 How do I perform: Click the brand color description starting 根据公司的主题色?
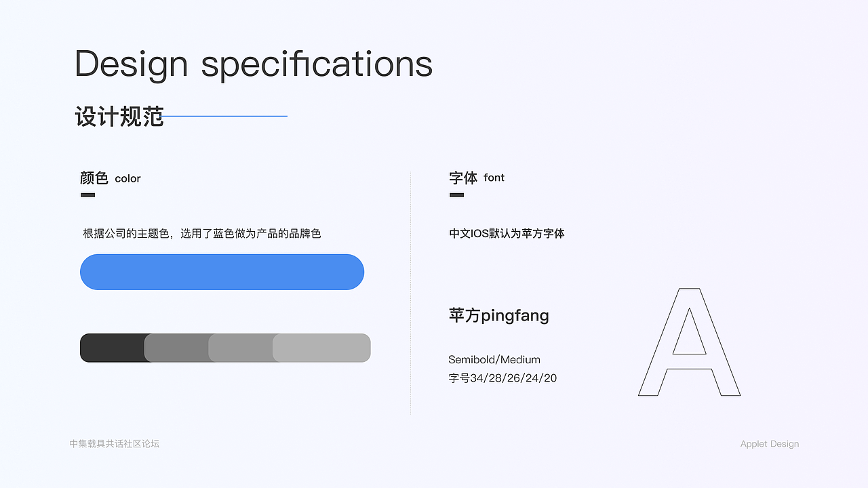pos(201,234)
